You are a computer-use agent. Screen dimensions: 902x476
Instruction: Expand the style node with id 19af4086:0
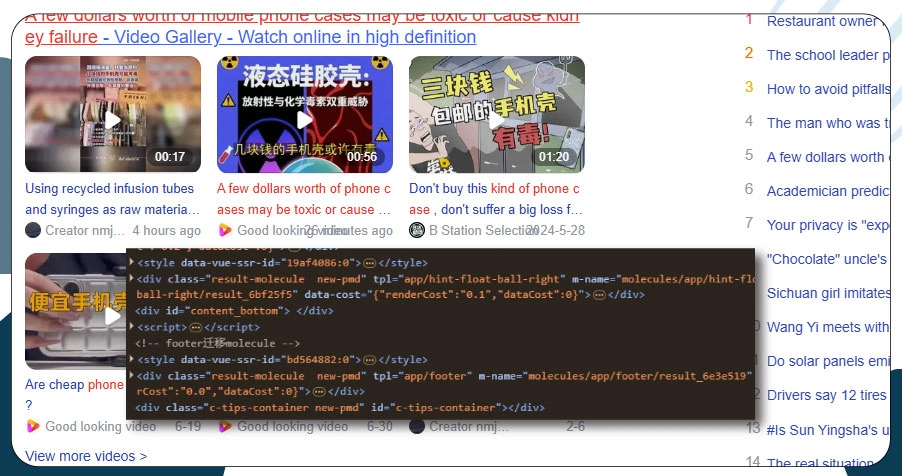point(131,262)
